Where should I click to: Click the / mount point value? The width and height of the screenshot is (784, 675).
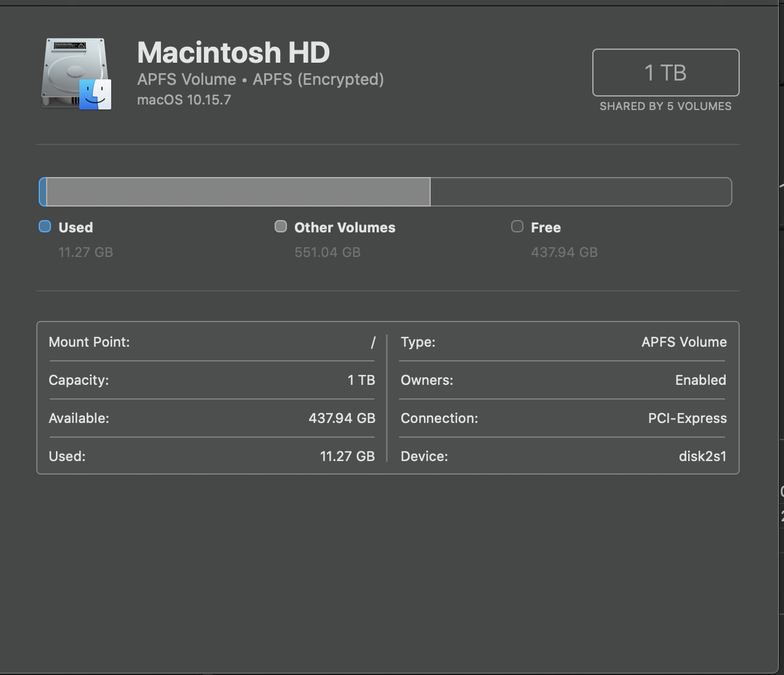click(372, 342)
